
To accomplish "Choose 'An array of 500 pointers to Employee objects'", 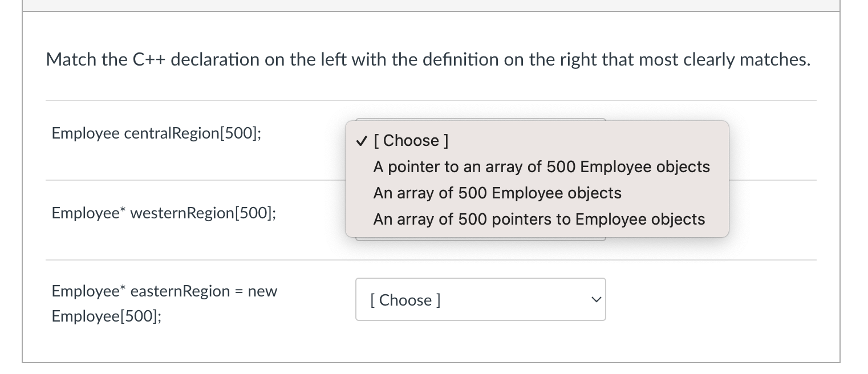I will [x=538, y=219].
